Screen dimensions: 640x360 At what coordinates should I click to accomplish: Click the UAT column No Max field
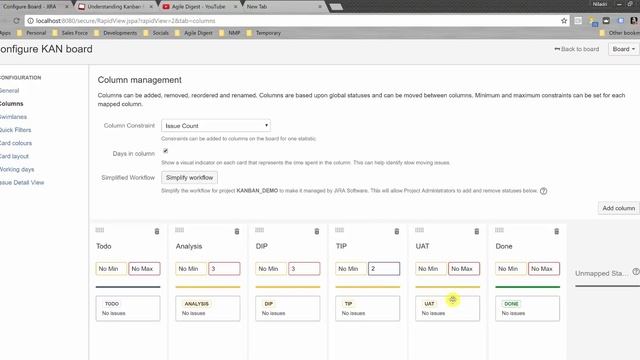click(x=464, y=269)
